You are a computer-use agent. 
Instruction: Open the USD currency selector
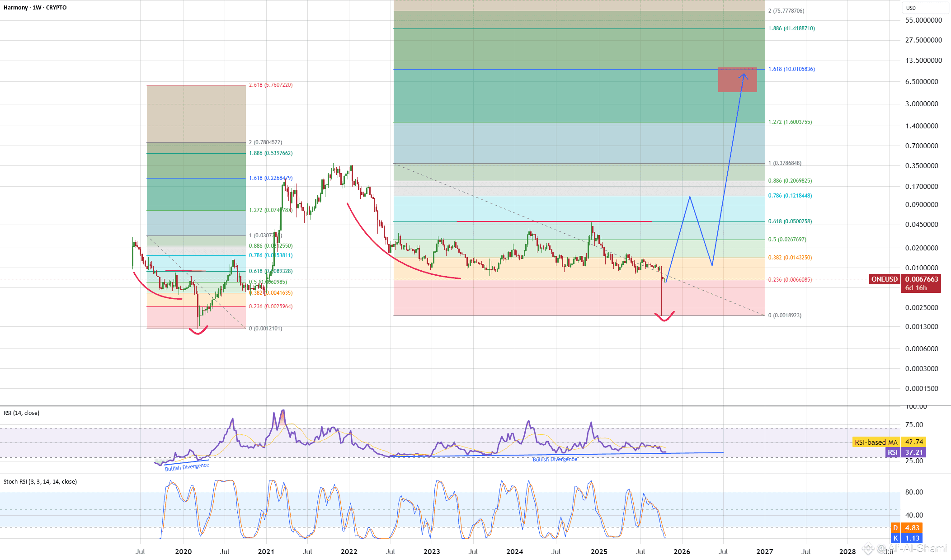point(911,8)
